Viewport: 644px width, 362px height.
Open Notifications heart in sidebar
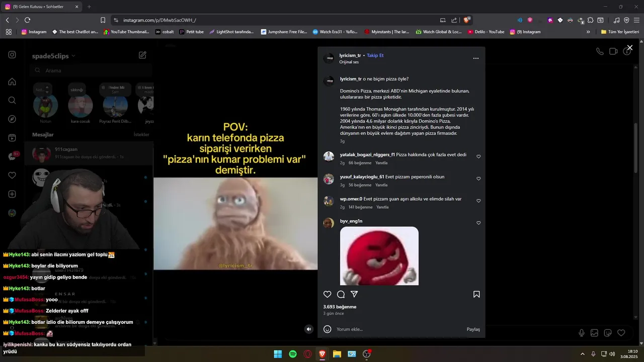tap(12, 175)
